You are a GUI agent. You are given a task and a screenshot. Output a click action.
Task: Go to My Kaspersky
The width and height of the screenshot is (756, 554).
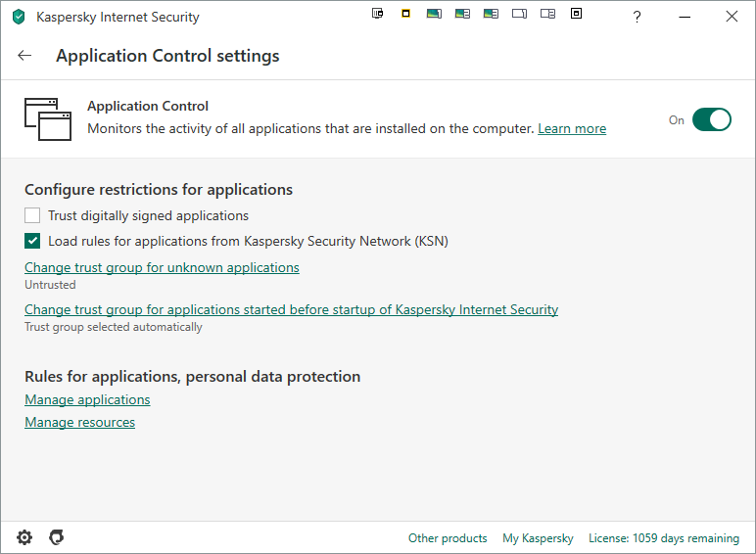click(x=538, y=538)
